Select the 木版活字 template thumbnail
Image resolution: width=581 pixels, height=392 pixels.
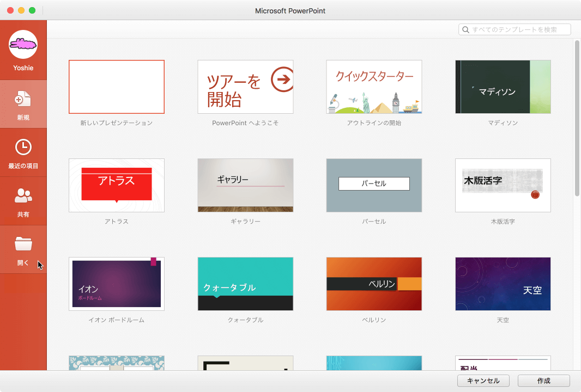pyautogui.click(x=503, y=186)
